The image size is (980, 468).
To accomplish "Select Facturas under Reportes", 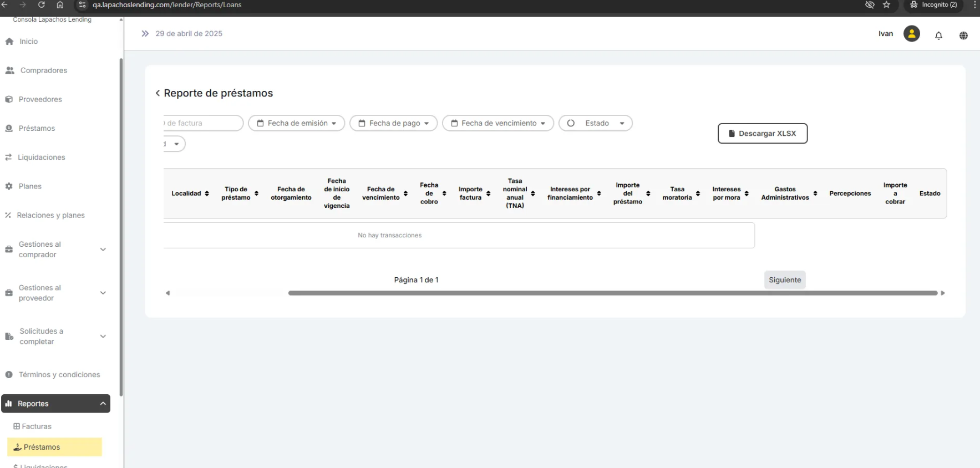I will tap(37, 426).
